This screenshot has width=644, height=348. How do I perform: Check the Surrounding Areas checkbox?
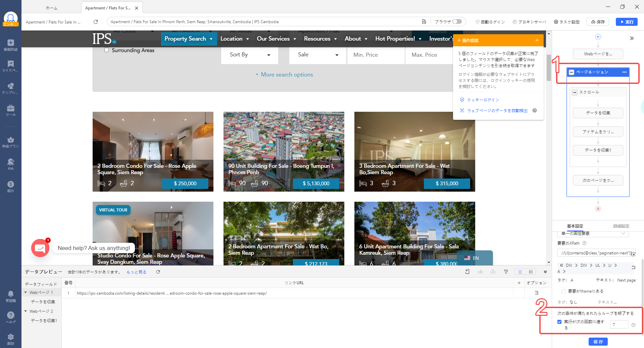(x=107, y=50)
